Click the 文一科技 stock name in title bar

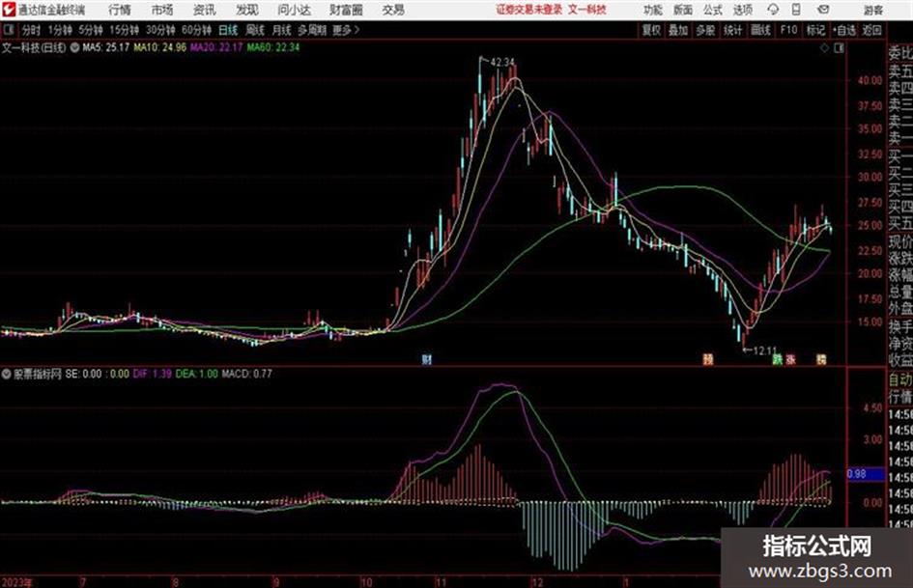[x=587, y=10]
